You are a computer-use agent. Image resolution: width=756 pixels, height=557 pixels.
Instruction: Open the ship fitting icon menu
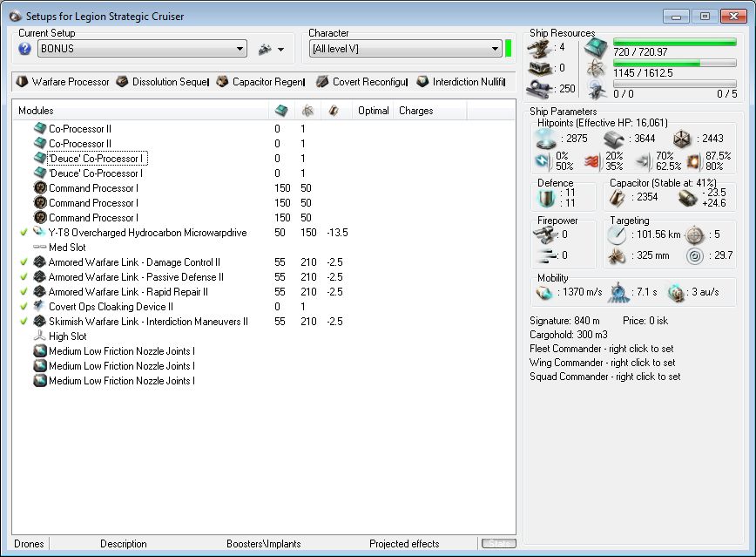tap(265, 49)
